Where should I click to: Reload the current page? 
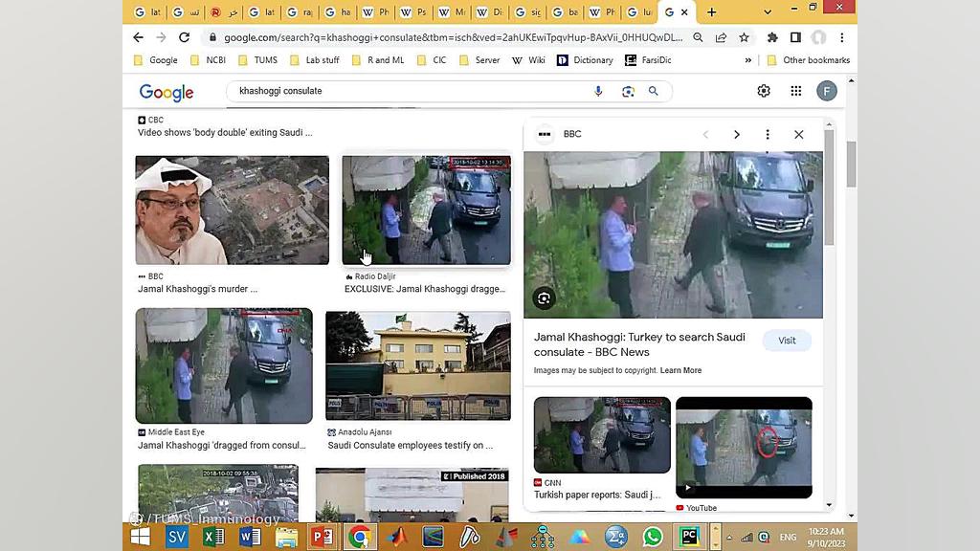click(184, 37)
